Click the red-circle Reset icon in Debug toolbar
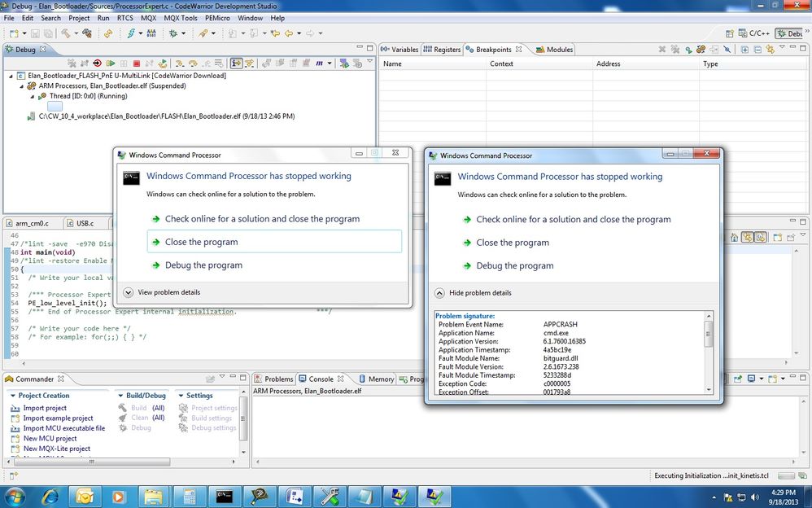 pyautogui.click(x=98, y=63)
